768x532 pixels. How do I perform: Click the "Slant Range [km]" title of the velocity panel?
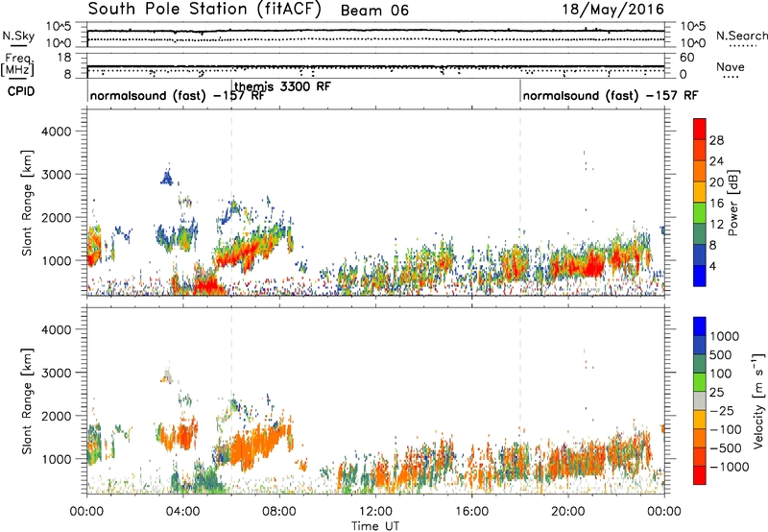(x=27, y=400)
